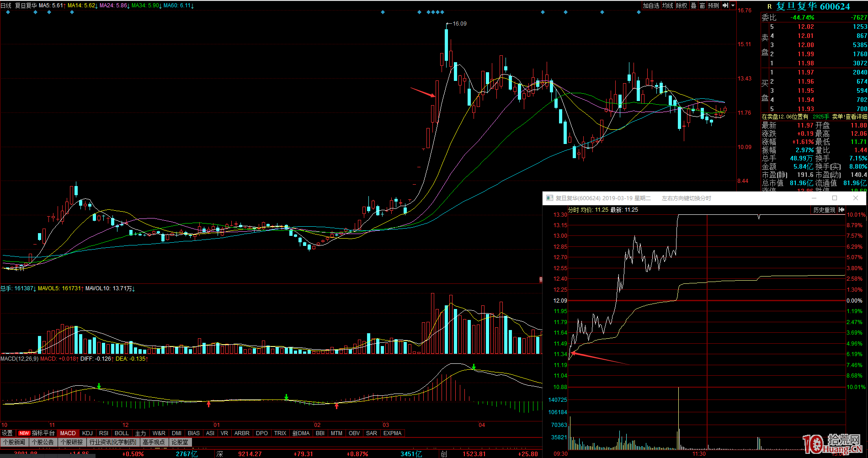The image size is (868, 458).
Task: Open the BOLL indicator tab
Action: coord(122,433)
